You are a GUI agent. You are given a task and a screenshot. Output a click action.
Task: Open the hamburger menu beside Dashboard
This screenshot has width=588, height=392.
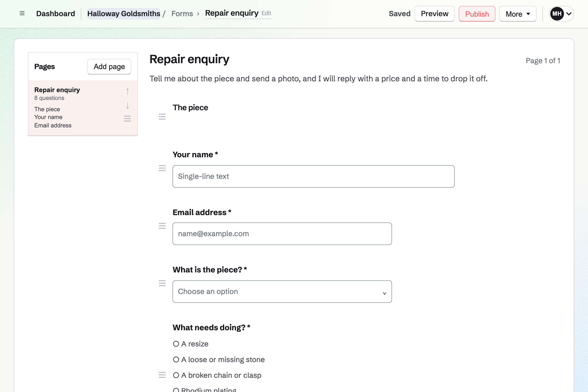point(22,13)
